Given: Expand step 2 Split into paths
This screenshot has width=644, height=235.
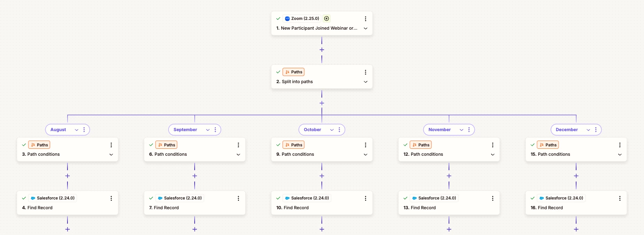Looking at the screenshot, I should click(365, 82).
